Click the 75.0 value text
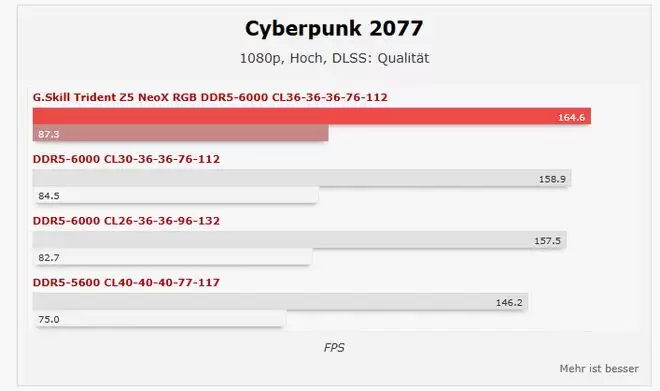Image resolution: width=660 pixels, height=391 pixels. click(49, 319)
